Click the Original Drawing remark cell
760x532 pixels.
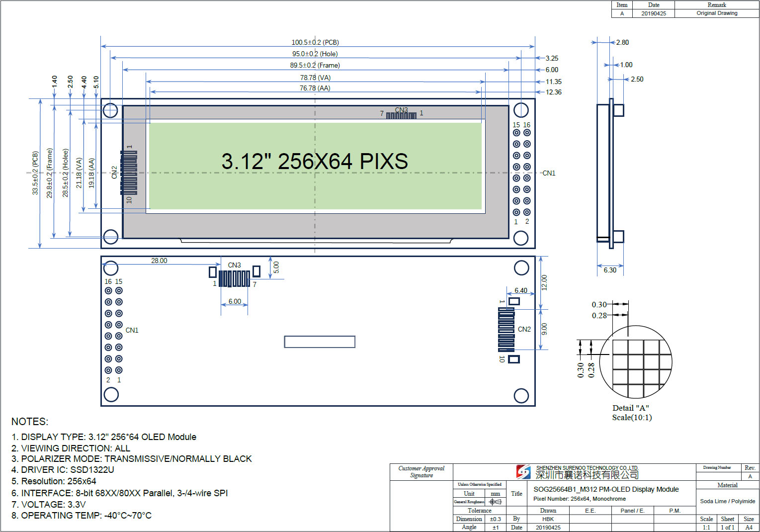(717, 13)
